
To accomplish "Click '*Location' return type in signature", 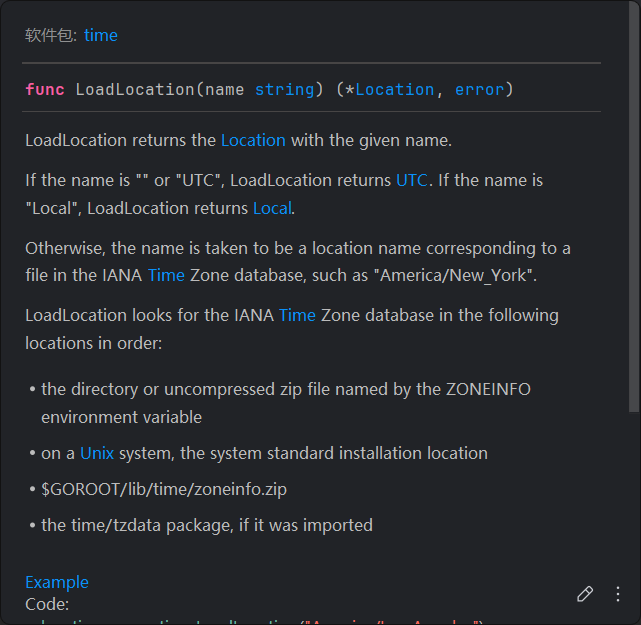I will click(390, 89).
